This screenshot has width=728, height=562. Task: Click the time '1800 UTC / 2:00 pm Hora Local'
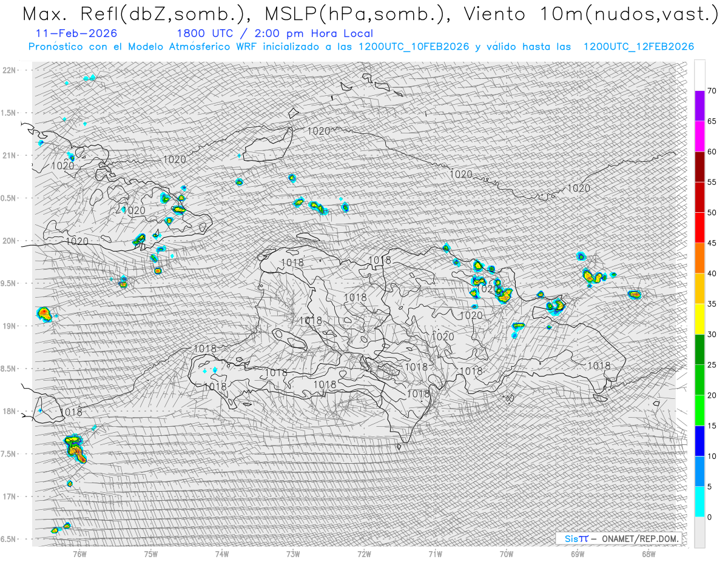click(x=275, y=34)
